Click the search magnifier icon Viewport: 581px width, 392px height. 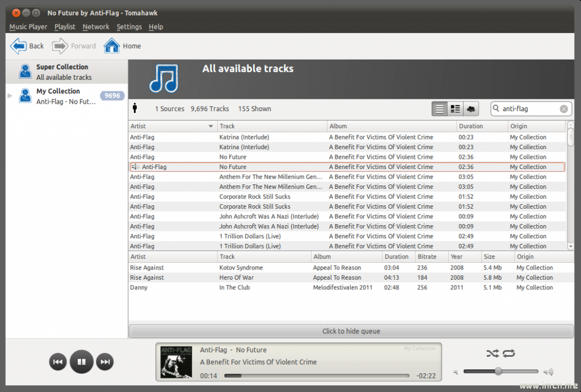coord(496,108)
